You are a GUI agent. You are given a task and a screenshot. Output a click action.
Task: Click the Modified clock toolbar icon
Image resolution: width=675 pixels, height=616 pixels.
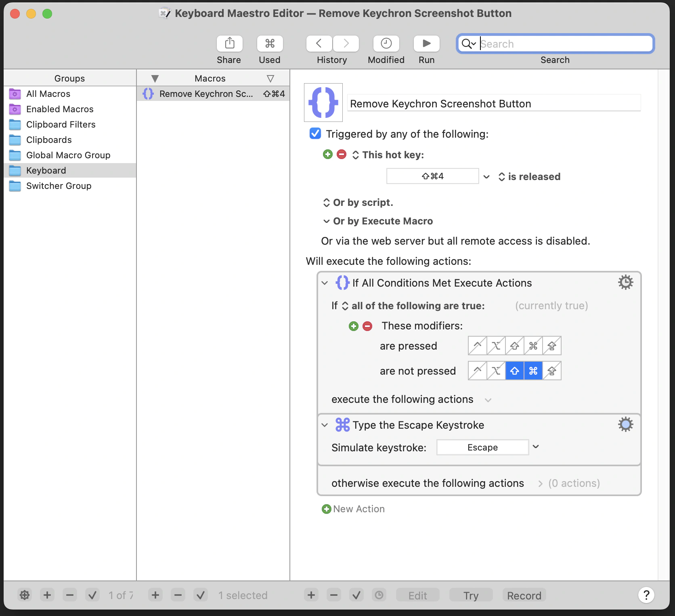[x=386, y=44]
